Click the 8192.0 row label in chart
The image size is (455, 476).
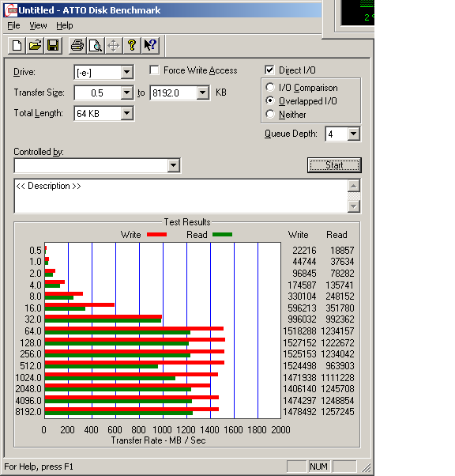pyautogui.click(x=28, y=412)
